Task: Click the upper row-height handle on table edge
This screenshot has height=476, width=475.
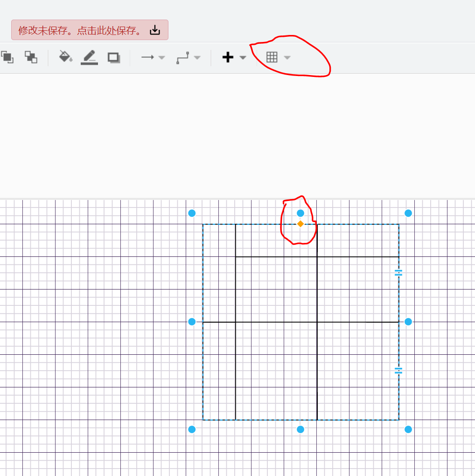Action: 398,273
